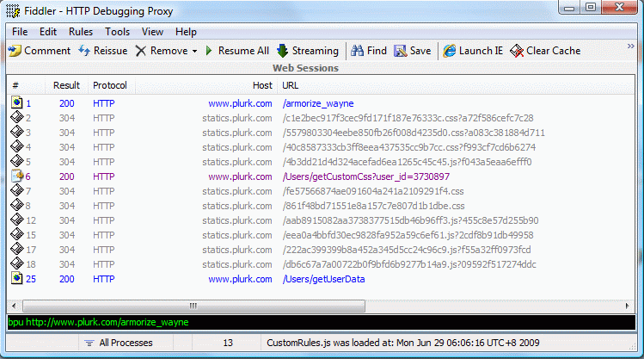Click session 4 cached-response icon

pos(17,146)
